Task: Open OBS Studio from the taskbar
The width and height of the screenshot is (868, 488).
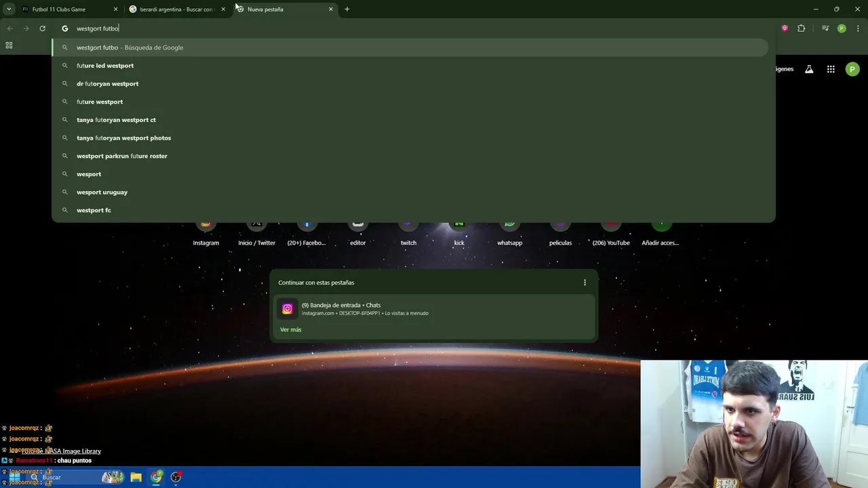Action: pos(176,477)
